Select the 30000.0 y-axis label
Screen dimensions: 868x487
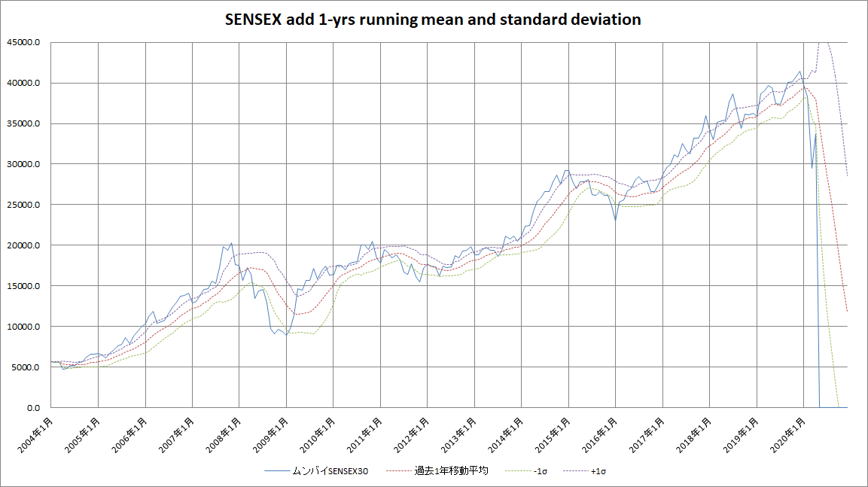[x=23, y=164]
